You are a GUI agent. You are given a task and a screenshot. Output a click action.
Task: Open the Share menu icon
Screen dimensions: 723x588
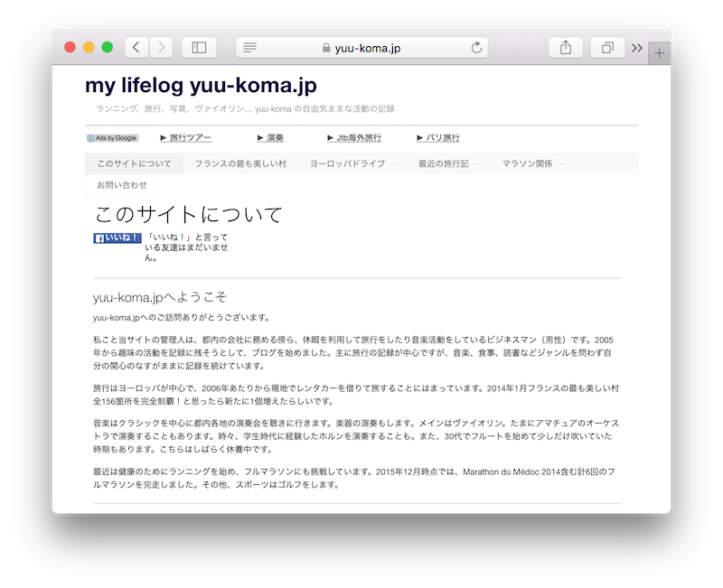[566, 48]
